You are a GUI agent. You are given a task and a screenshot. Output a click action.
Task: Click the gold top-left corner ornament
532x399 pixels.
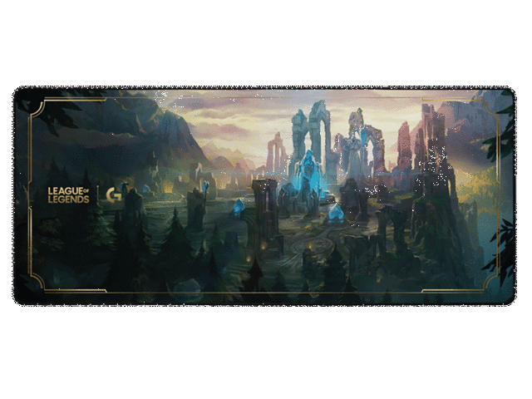point(35,106)
